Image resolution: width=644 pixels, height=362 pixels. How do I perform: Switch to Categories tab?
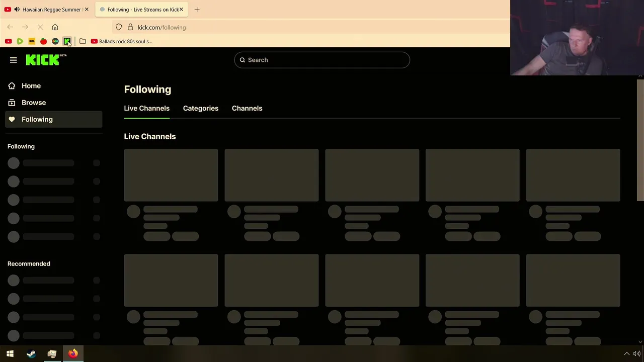pyautogui.click(x=201, y=108)
